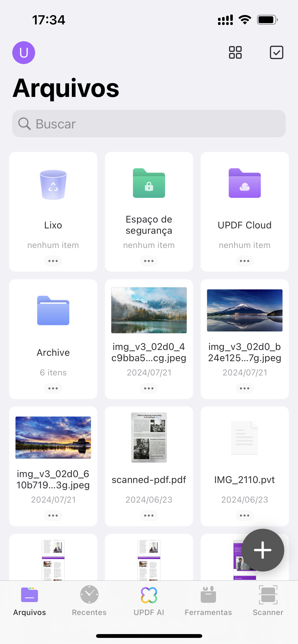Open the scanned-pdf.pdf document thumbnail
The width and height of the screenshot is (298, 644).
(149, 437)
